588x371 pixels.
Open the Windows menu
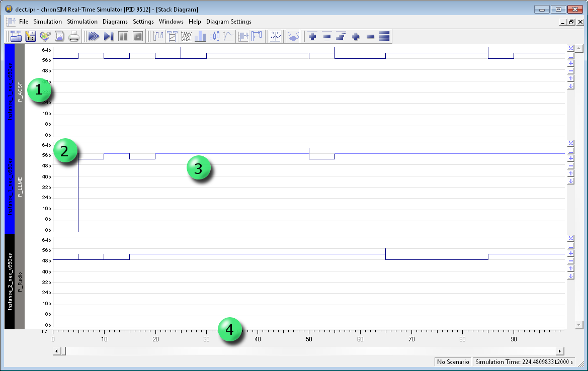pyautogui.click(x=171, y=22)
